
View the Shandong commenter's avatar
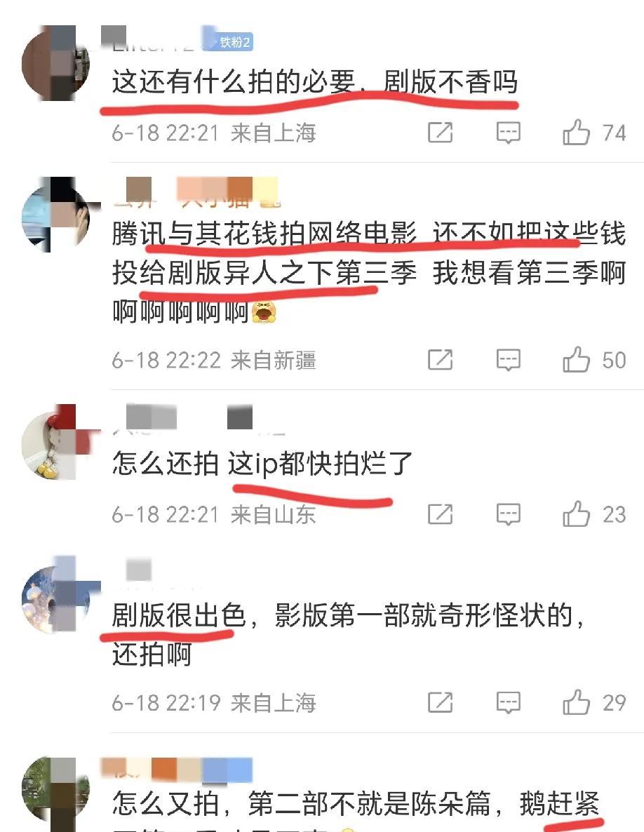55,442
